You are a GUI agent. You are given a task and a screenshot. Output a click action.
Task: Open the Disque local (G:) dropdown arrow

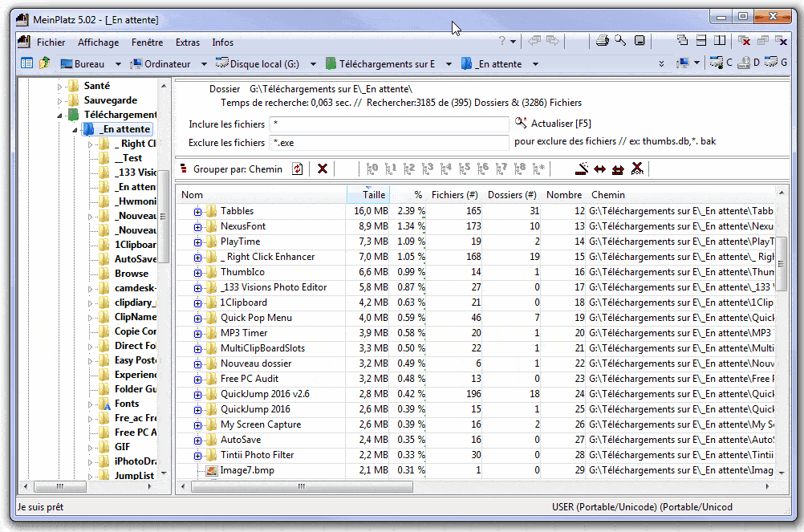313,64
